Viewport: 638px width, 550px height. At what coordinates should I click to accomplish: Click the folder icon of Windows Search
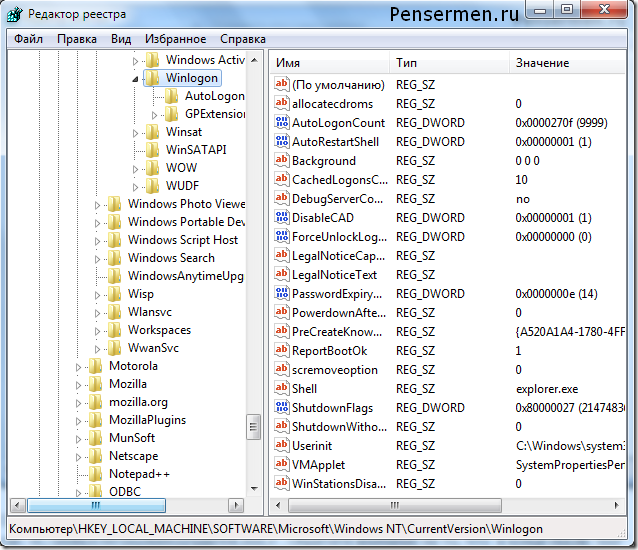click(114, 258)
